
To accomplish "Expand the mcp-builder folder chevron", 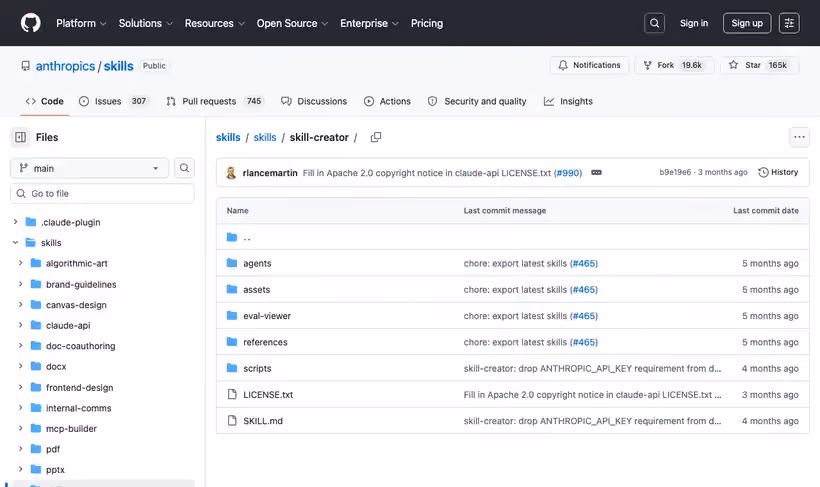I will pos(20,428).
